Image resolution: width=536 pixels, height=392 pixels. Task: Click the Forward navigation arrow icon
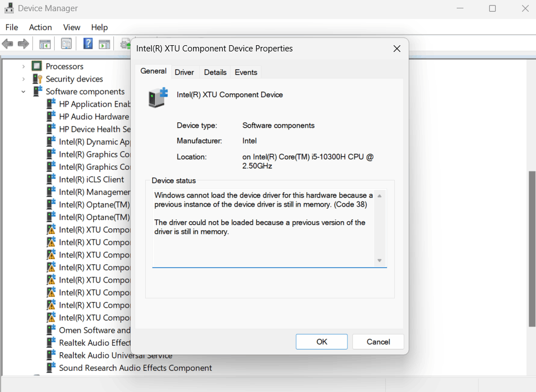[x=23, y=43]
